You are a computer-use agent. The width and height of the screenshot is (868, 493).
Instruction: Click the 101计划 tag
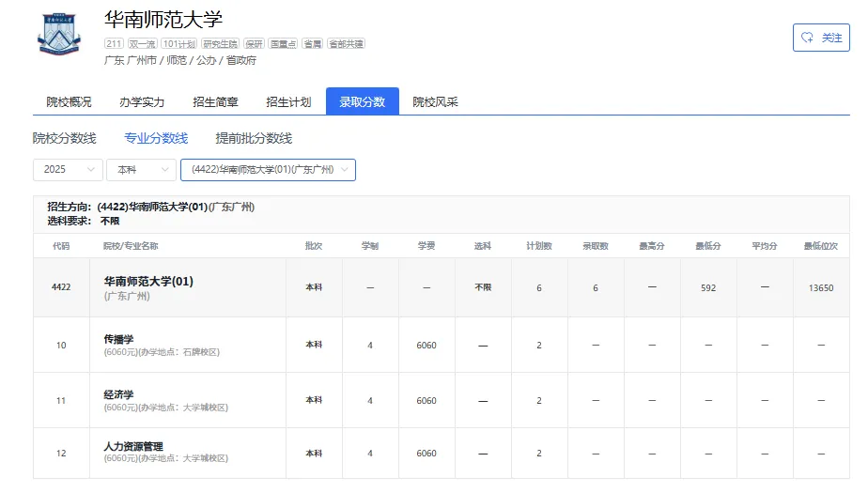[178, 44]
